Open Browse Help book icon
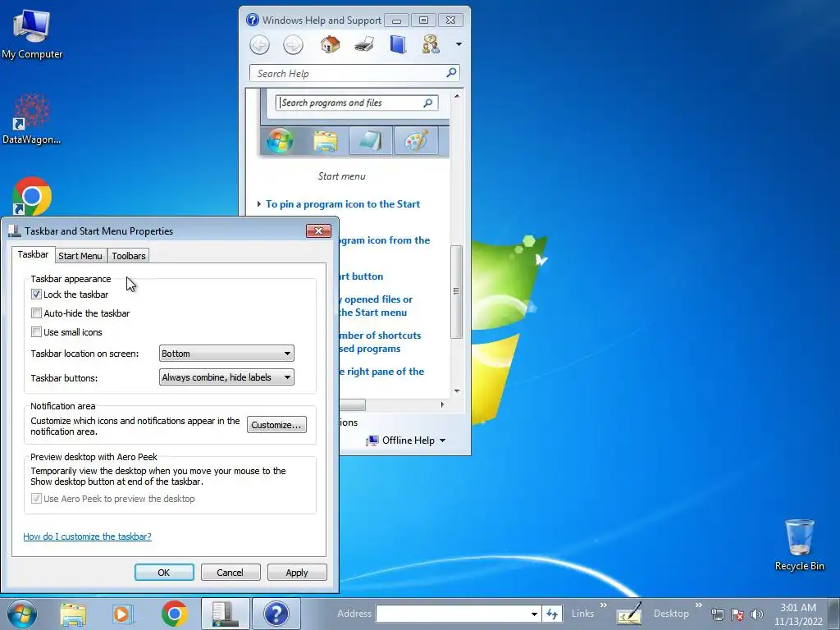 tap(398, 44)
